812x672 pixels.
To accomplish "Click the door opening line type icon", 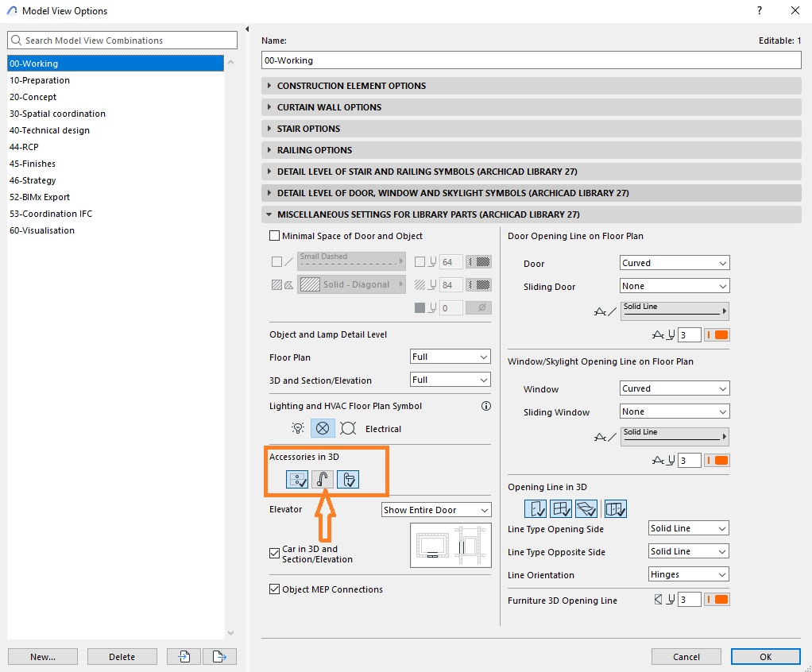I will (605, 311).
